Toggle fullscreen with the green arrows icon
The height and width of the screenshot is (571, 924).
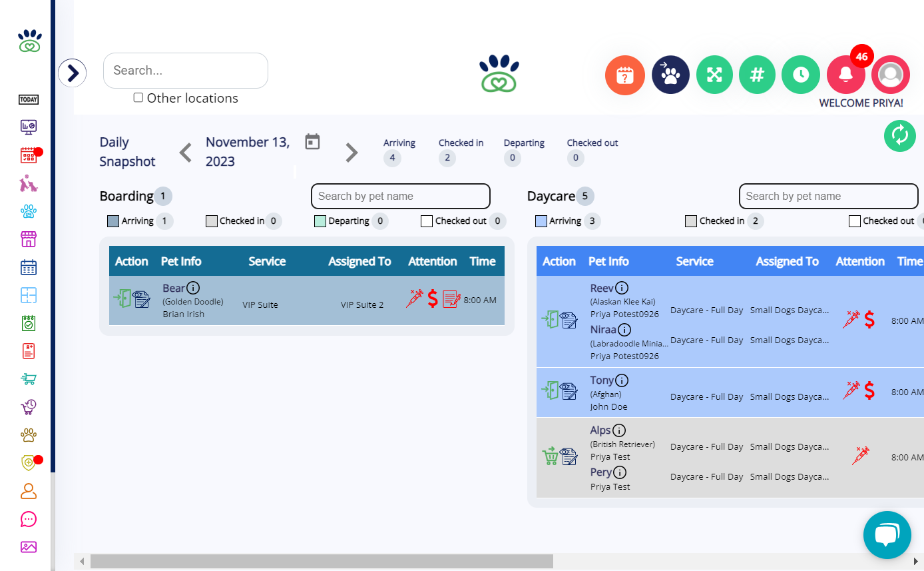pyautogui.click(x=714, y=75)
